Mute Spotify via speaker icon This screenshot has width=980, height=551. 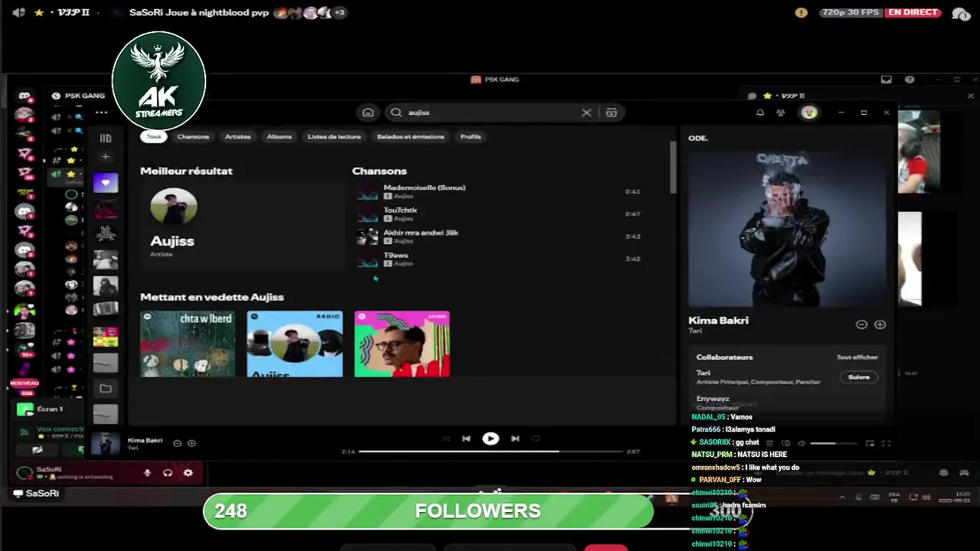[802, 443]
